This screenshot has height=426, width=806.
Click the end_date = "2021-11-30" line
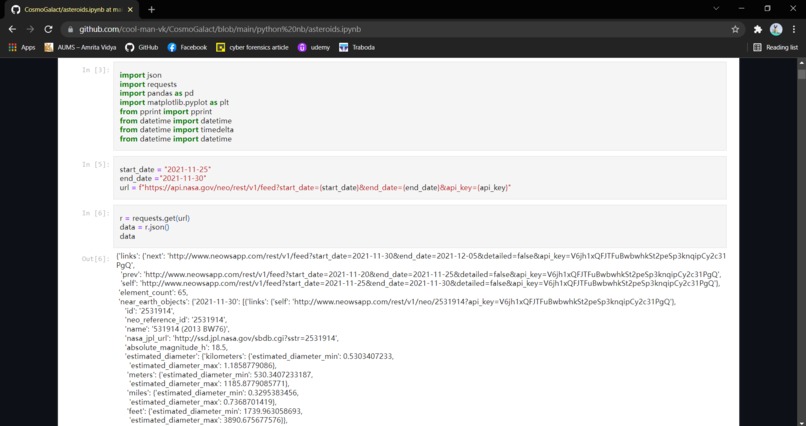tap(163, 178)
